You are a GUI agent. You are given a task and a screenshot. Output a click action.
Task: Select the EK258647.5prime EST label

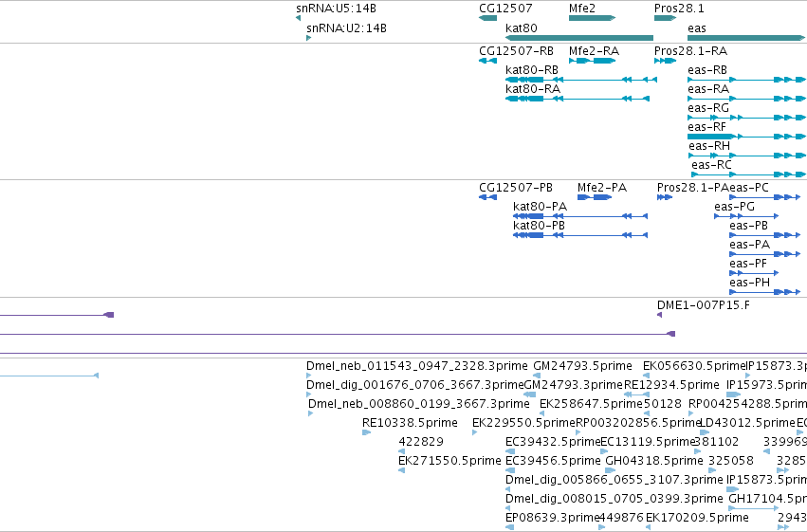tap(592, 404)
